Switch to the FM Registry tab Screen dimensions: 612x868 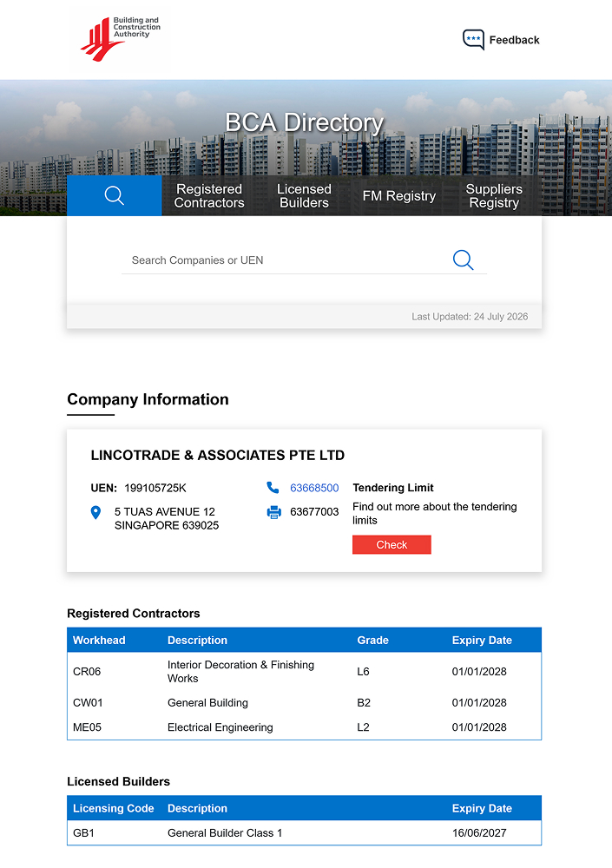(x=398, y=196)
